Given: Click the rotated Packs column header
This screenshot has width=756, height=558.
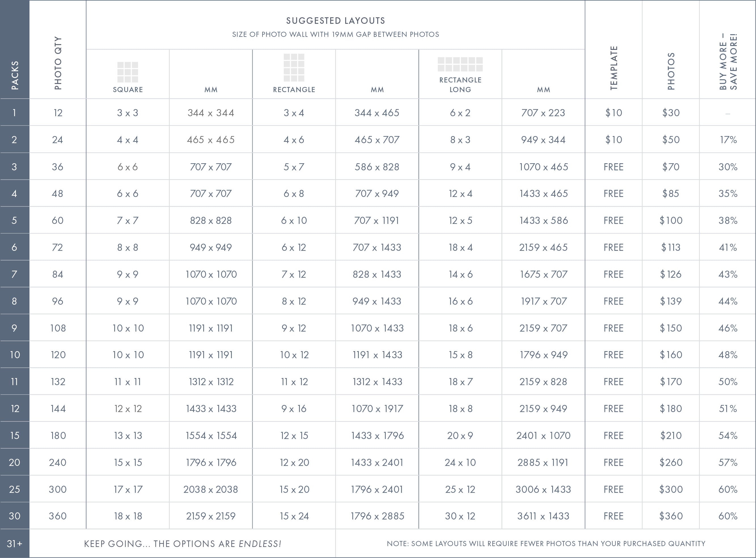Looking at the screenshot, I should 15,75.
